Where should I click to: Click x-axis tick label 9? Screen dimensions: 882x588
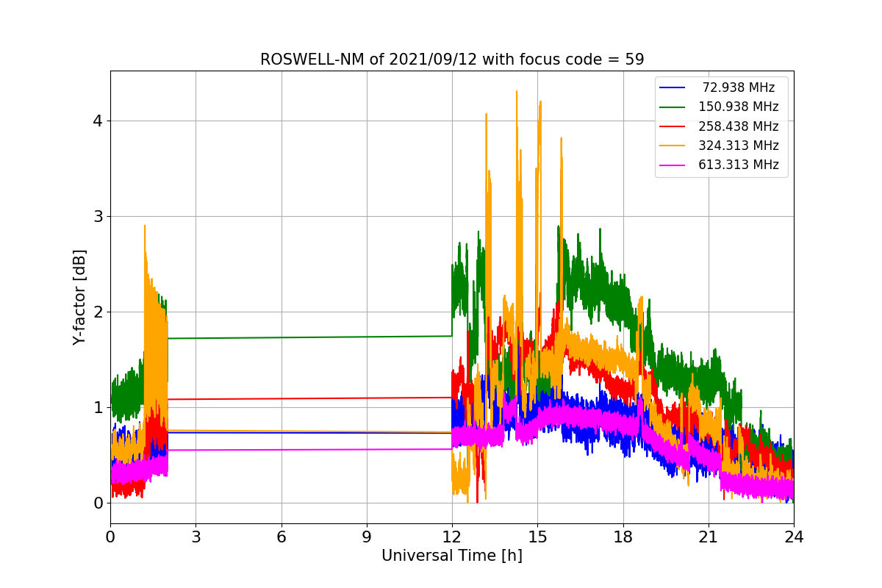[x=367, y=537]
